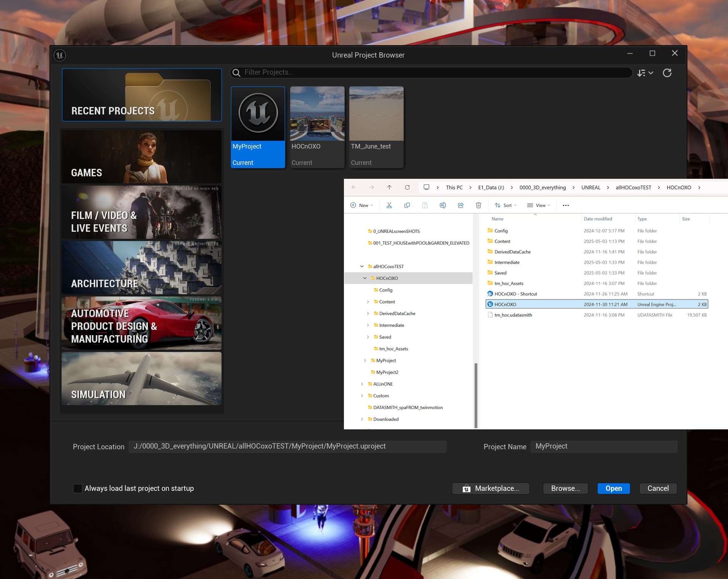Click the UNREAL breadcrumb
The width and height of the screenshot is (728, 579).
coord(591,188)
